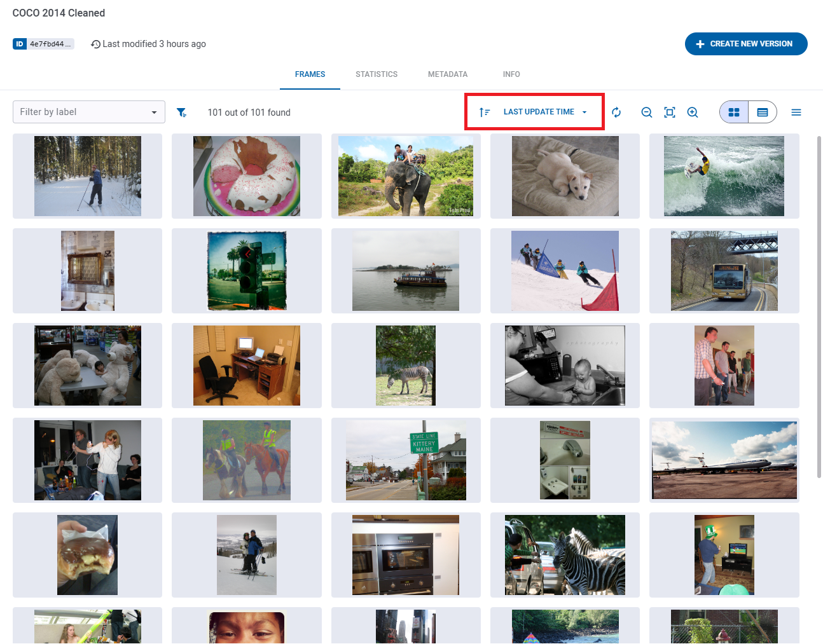Switch to list view layout
823x644 pixels.
(762, 111)
